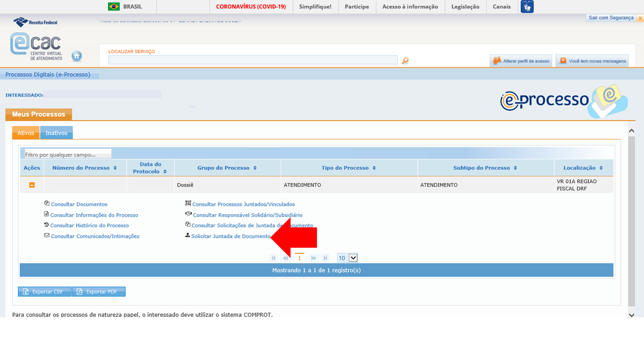Click the previous page arrow icon
Screen dimensions: 644x362
[285, 258]
